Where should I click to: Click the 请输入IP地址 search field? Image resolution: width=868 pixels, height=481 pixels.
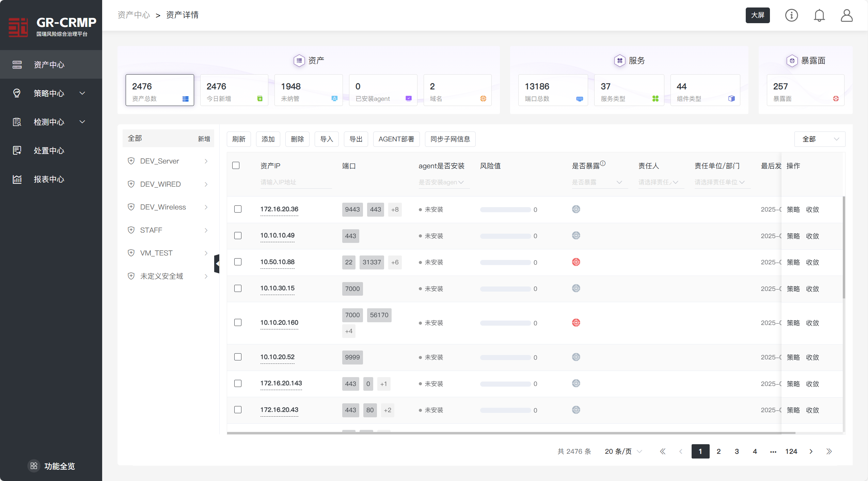click(295, 182)
